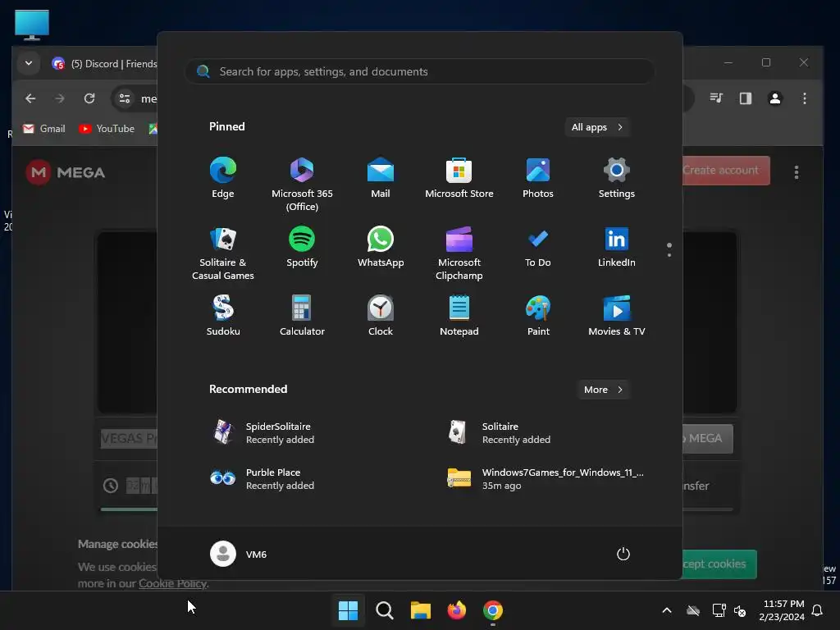The height and width of the screenshot is (630, 840).
Task: Click the Windows Start button on taskbar
Action: (x=348, y=610)
